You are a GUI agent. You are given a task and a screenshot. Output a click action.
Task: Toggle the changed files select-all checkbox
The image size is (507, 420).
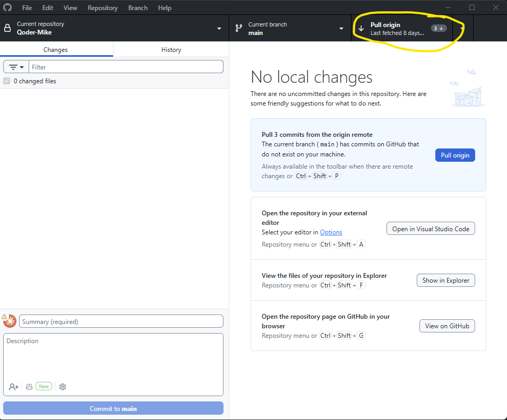coord(6,81)
